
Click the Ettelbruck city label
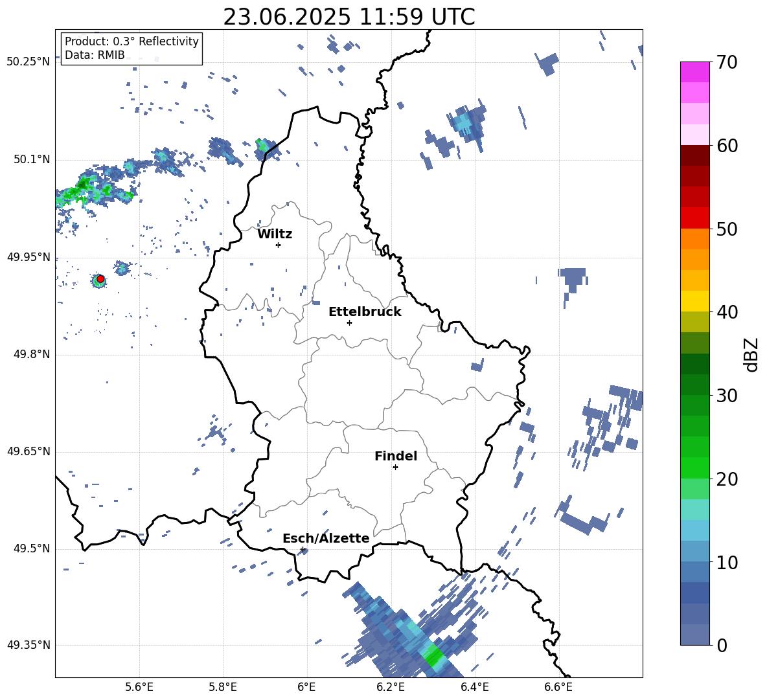[365, 312]
